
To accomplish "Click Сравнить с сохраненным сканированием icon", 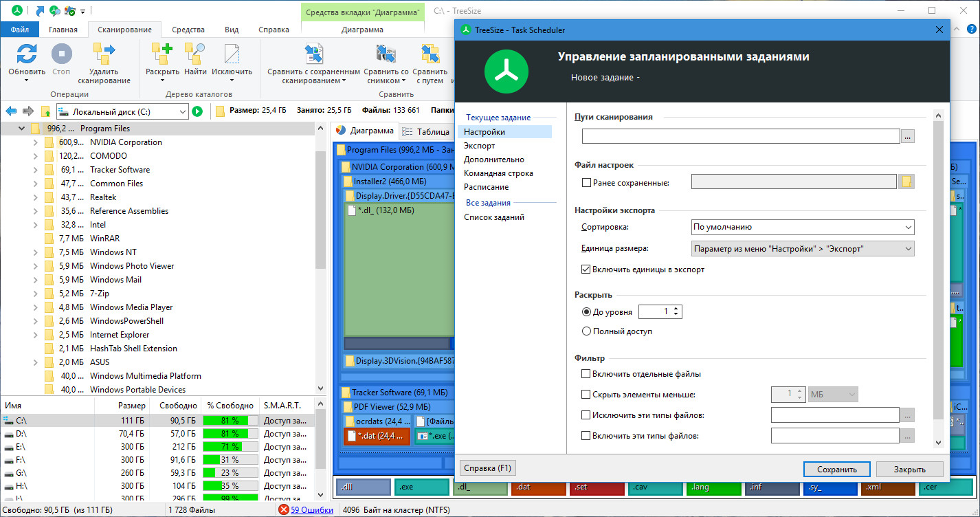I will pyautogui.click(x=313, y=54).
